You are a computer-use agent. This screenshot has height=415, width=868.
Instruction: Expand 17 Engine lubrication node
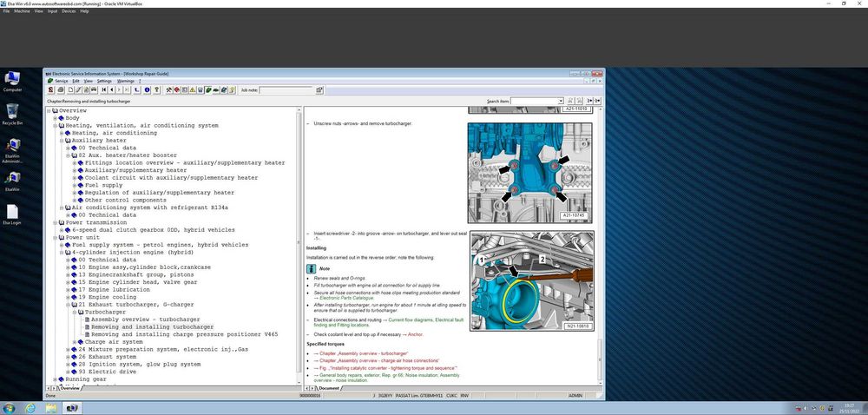(x=68, y=290)
